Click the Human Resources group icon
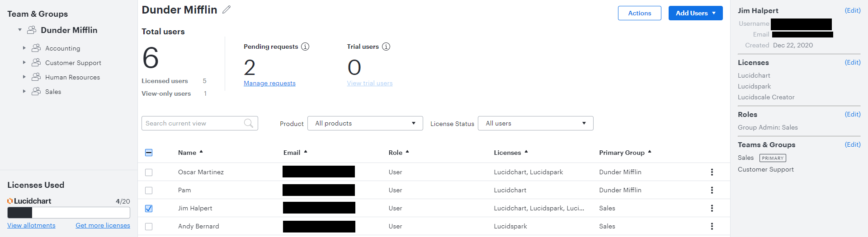Image resolution: width=868 pixels, height=237 pixels. click(x=36, y=77)
